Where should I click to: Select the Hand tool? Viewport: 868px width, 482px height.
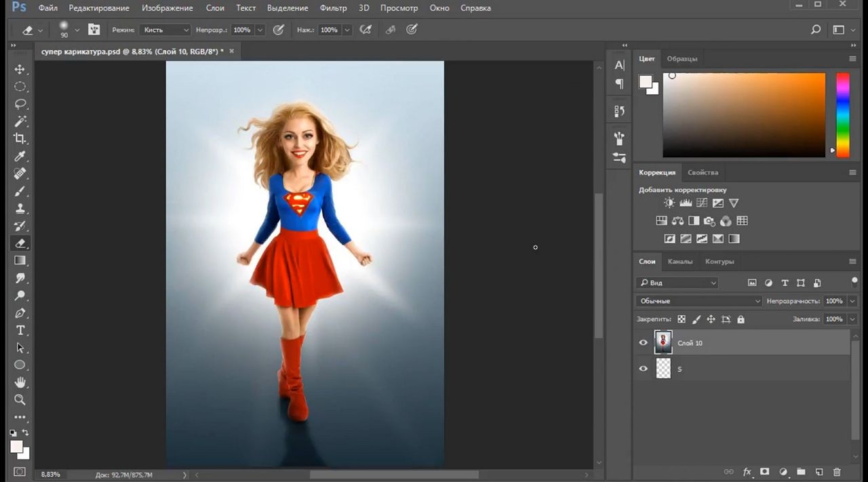pos(20,382)
